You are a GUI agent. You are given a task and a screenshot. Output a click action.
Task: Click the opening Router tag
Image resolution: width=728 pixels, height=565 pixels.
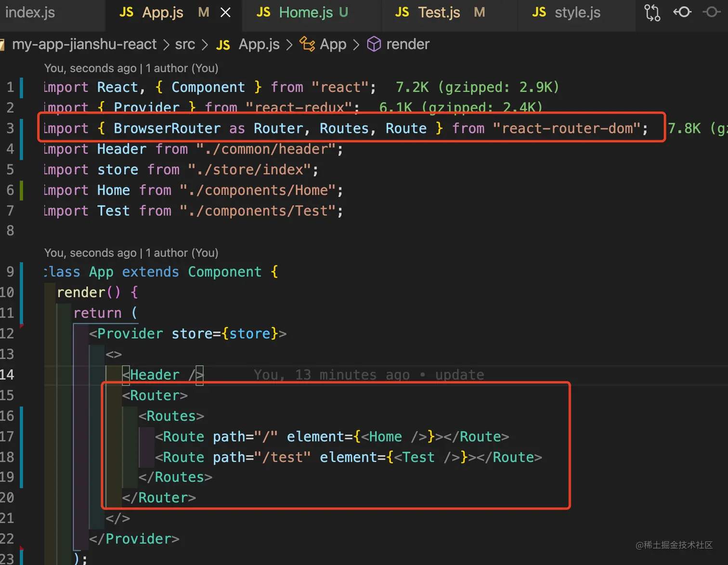point(155,395)
